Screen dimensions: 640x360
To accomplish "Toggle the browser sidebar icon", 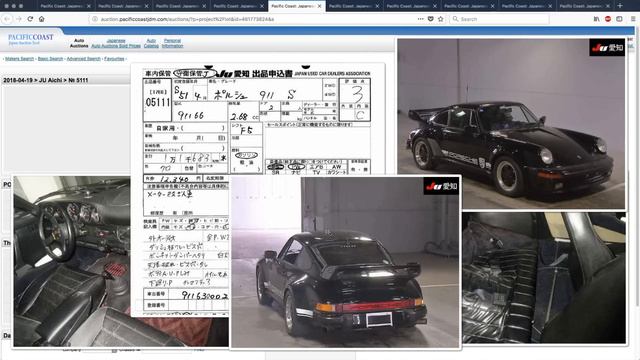I will (619, 19).
